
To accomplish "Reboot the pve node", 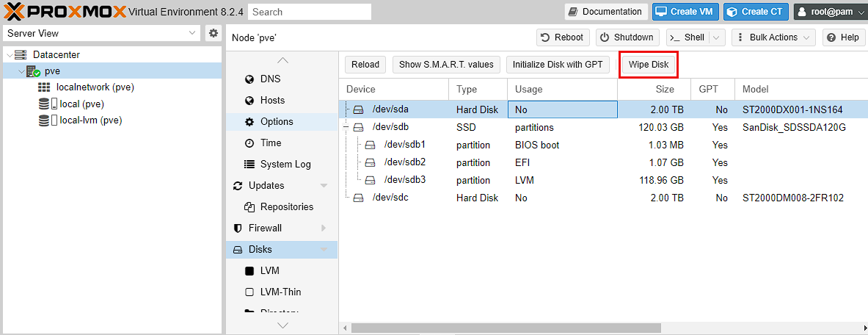I will (x=563, y=37).
